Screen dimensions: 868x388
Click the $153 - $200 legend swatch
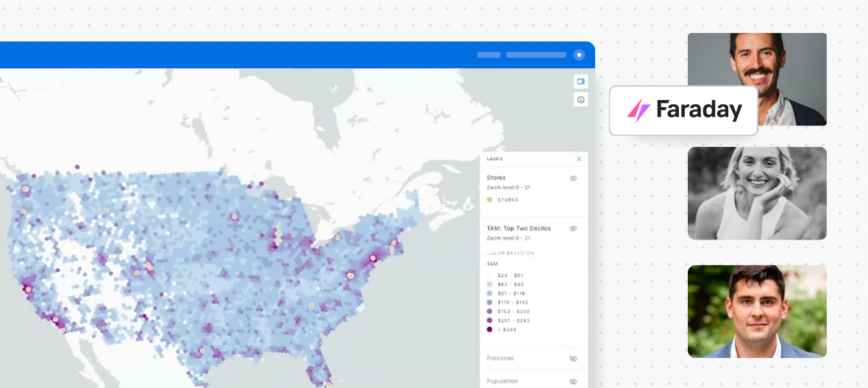(x=490, y=311)
